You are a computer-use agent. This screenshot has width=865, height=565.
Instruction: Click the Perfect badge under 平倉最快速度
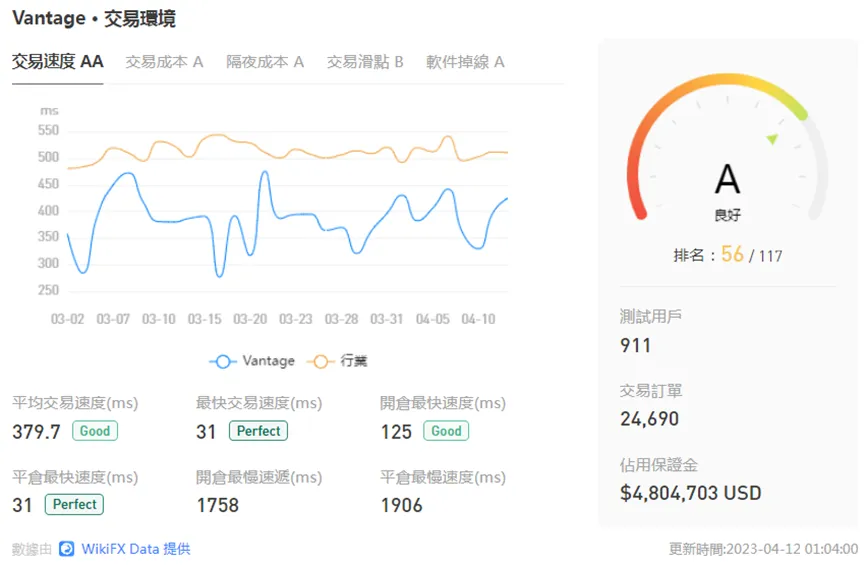[74, 504]
